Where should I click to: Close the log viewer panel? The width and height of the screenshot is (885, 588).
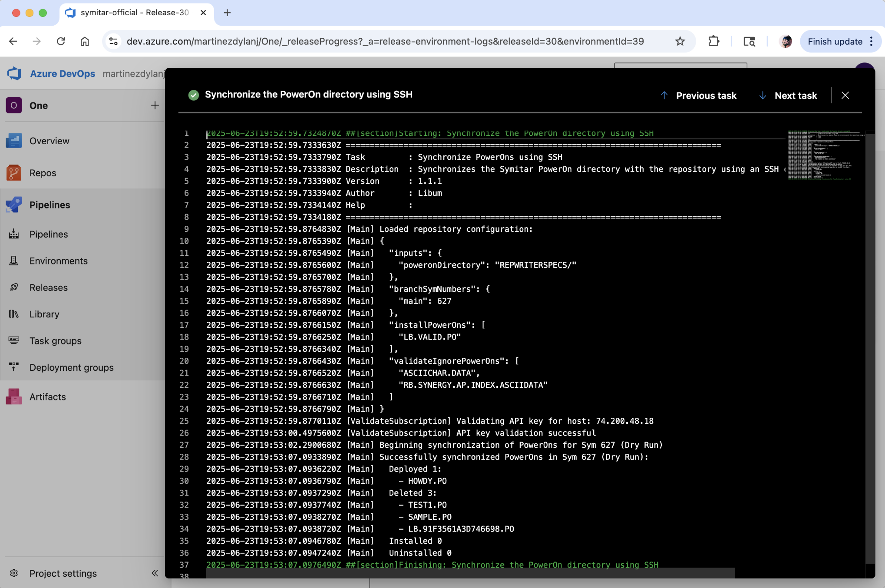pyautogui.click(x=845, y=96)
